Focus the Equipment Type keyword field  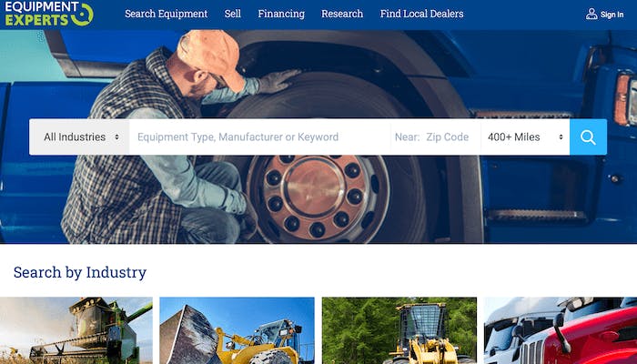click(259, 136)
